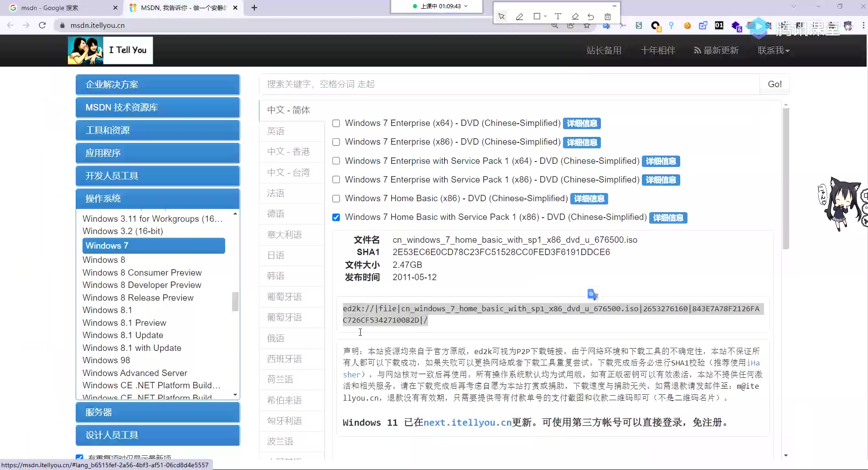Open a new browser tab
This screenshot has width=868, height=470.
pyautogui.click(x=254, y=8)
